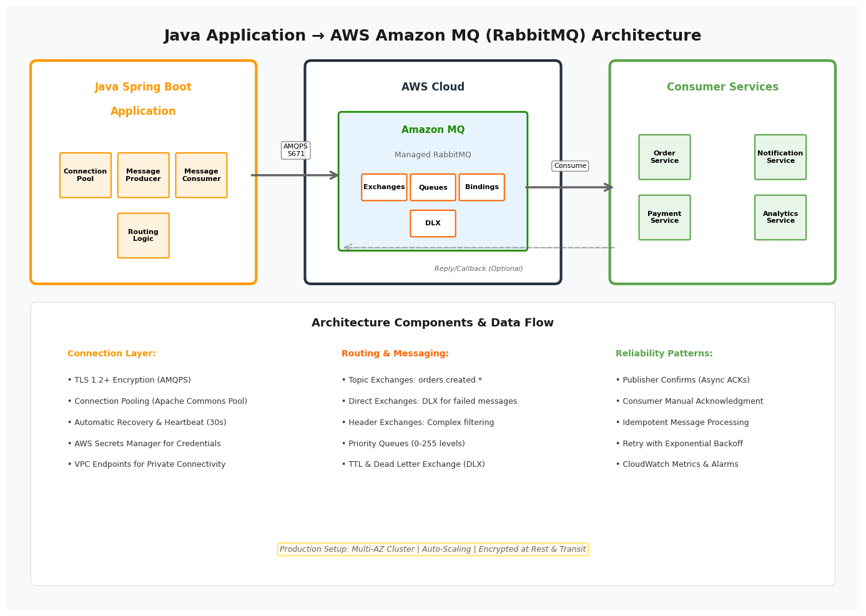This screenshot has height=616, width=866.
Task: Click the Routing & Messaging heading
Action: click(395, 354)
